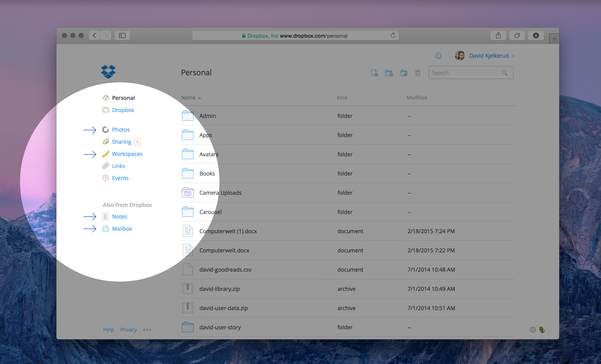The width and height of the screenshot is (601, 364).
Task: Open Dropbox in the sidebar
Action: point(123,110)
